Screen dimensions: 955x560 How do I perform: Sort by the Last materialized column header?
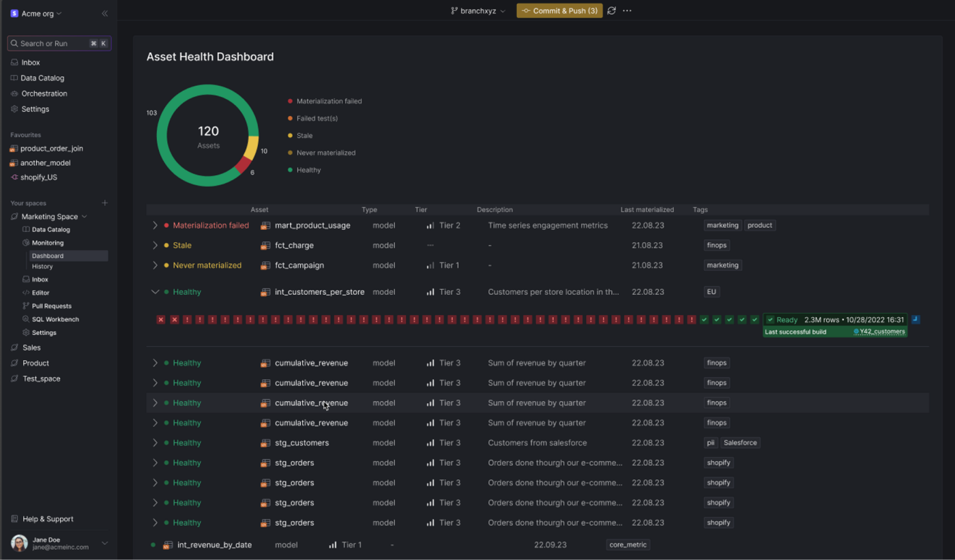pyautogui.click(x=647, y=209)
